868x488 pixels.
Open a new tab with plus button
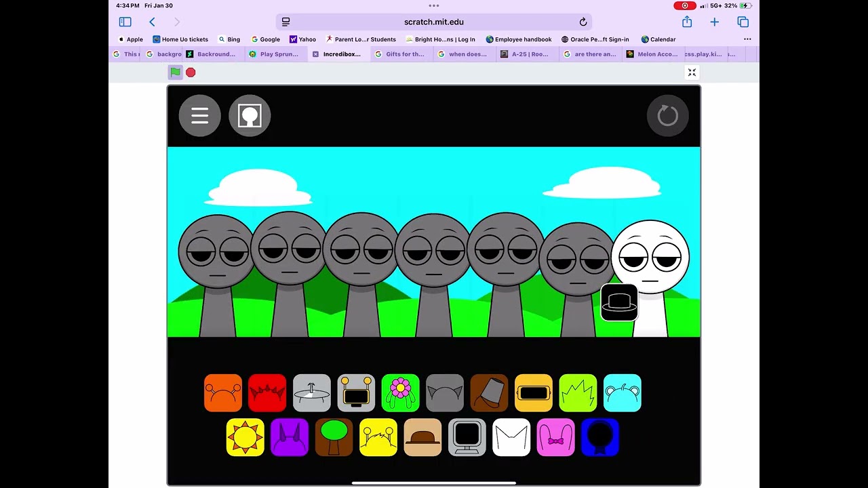[x=715, y=22]
